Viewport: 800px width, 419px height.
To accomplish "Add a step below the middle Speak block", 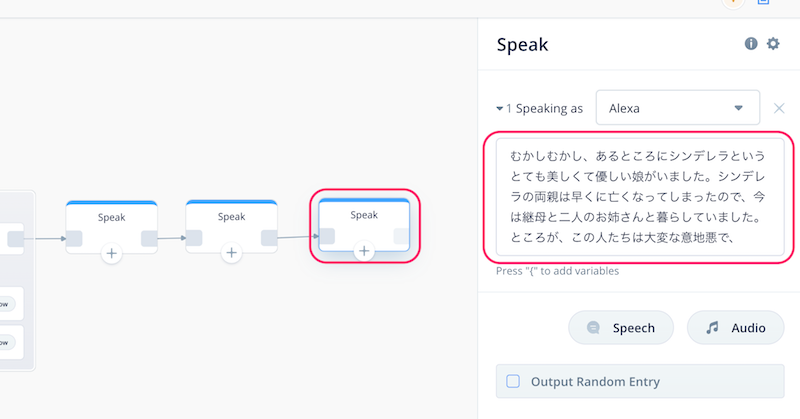I will click(x=231, y=253).
